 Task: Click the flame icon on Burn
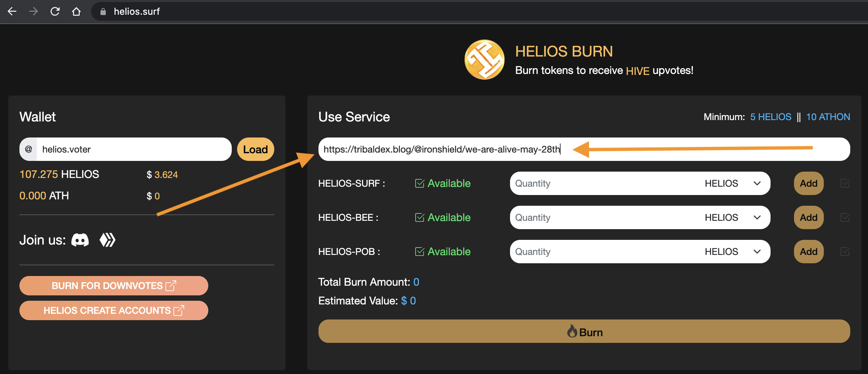tap(572, 331)
